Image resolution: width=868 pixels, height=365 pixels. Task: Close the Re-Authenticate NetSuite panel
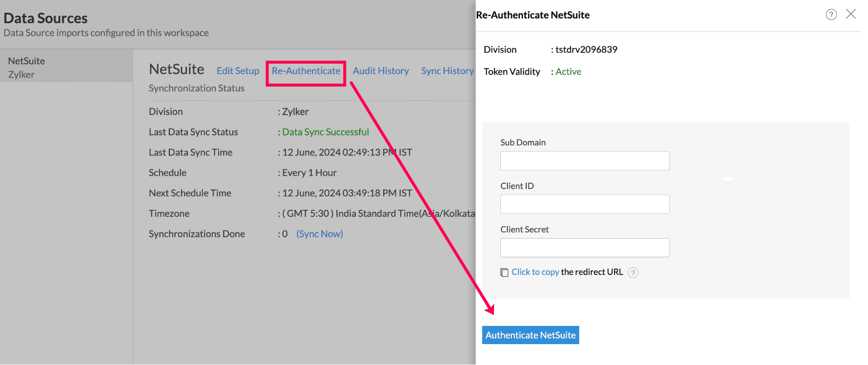pyautogui.click(x=851, y=14)
